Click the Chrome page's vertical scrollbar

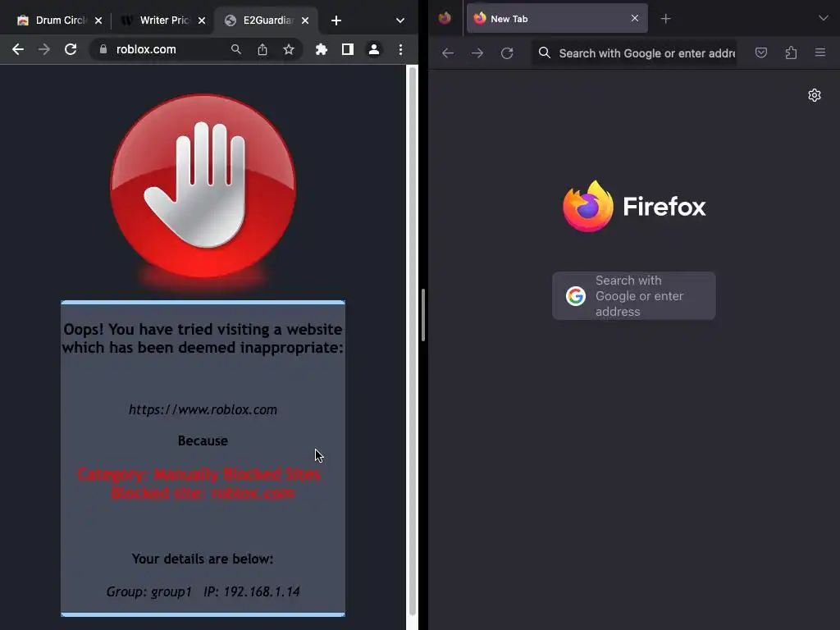[x=413, y=340]
